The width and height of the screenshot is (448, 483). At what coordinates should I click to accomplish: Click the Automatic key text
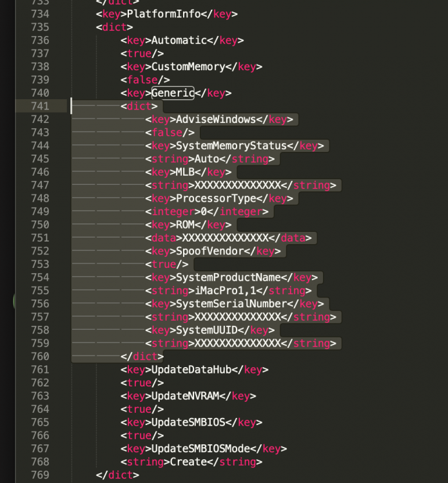[x=179, y=41]
